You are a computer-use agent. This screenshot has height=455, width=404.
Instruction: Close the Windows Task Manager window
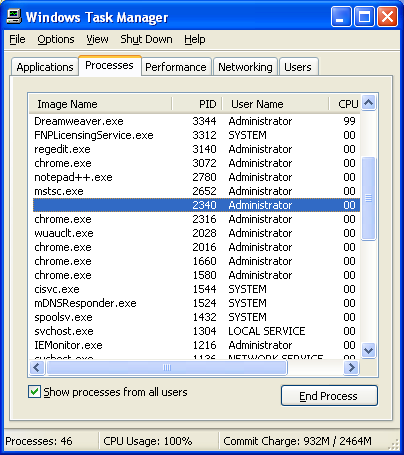[388, 17]
